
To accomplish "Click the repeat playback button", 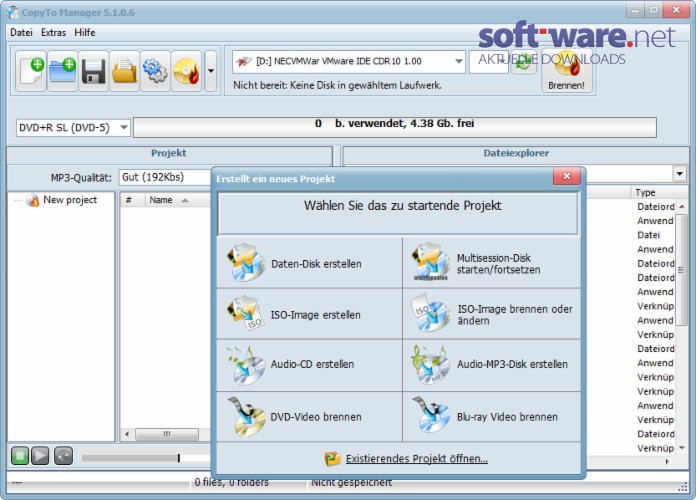I will (63, 456).
